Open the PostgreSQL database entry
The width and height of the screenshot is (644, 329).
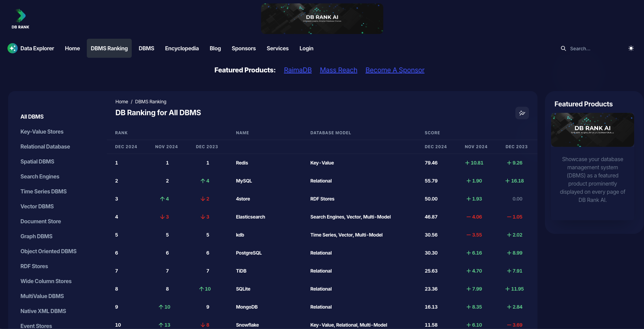click(249, 253)
